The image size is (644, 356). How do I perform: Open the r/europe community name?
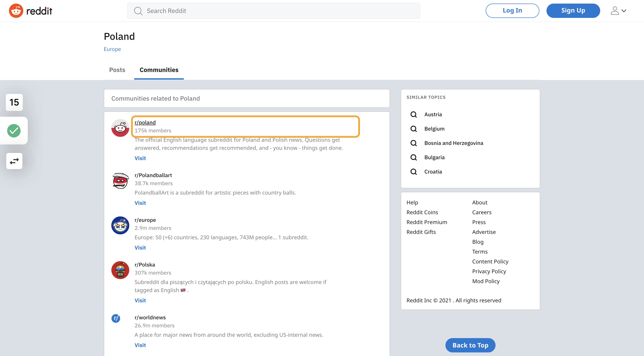tap(145, 220)
